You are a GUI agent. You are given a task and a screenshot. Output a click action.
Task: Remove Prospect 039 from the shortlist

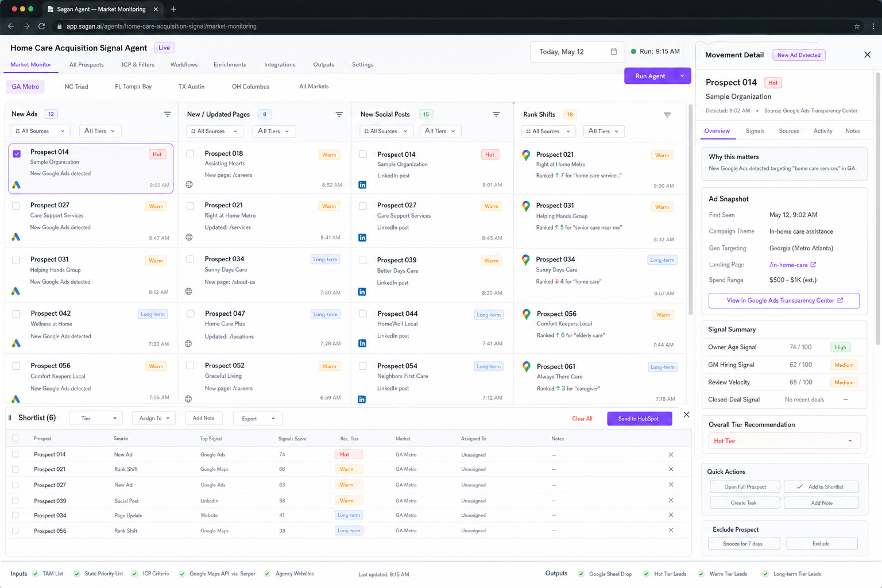pos(671,500)
